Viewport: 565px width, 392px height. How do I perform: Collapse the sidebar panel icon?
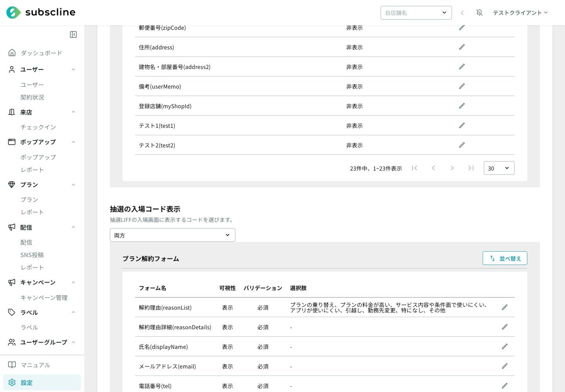[73, 34]
